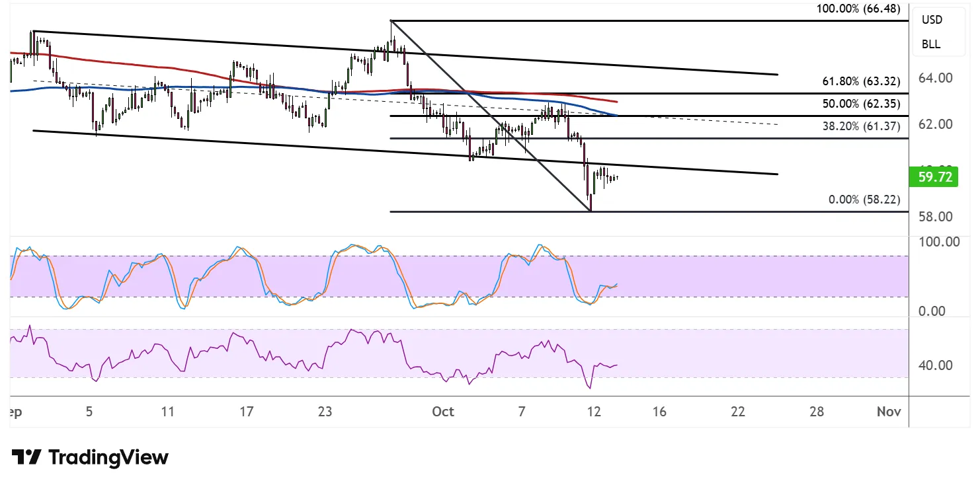The width and height of the screenshot is (980, 487).
Task: Click the 100.00 stochastic scale value
Action: tap(939, 242)
